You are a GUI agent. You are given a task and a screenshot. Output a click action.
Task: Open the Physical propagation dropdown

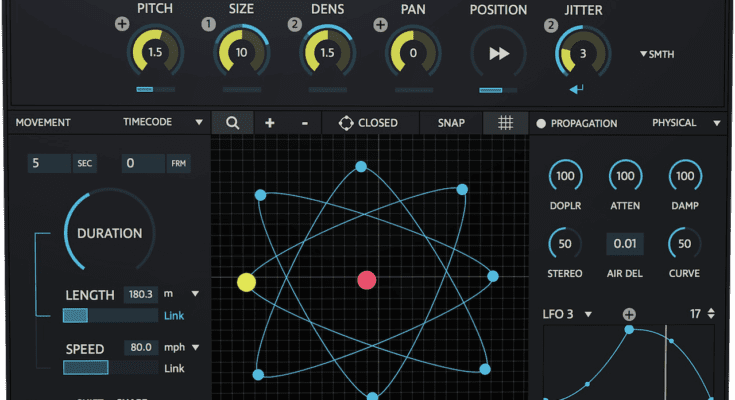click(686, 123)
